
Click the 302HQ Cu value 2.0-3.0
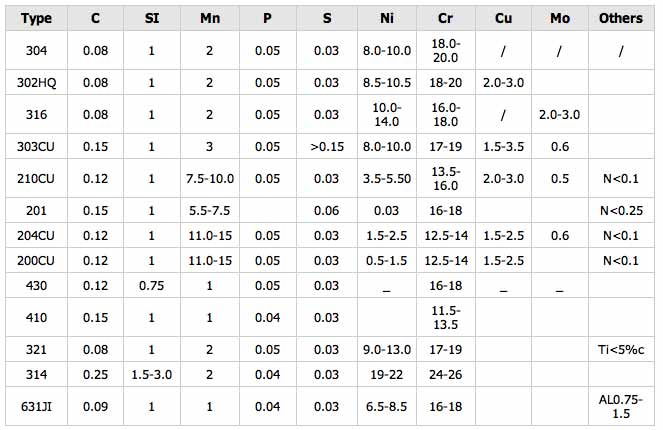503,82
